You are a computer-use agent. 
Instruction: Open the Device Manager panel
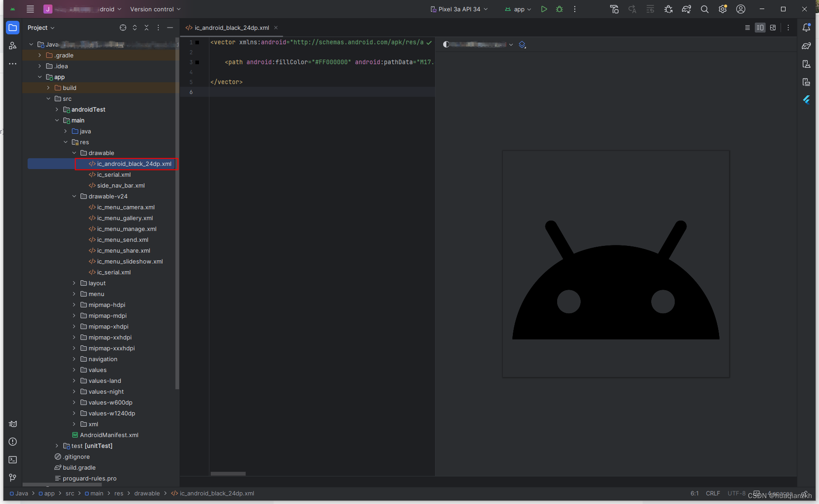click(807, 64)
